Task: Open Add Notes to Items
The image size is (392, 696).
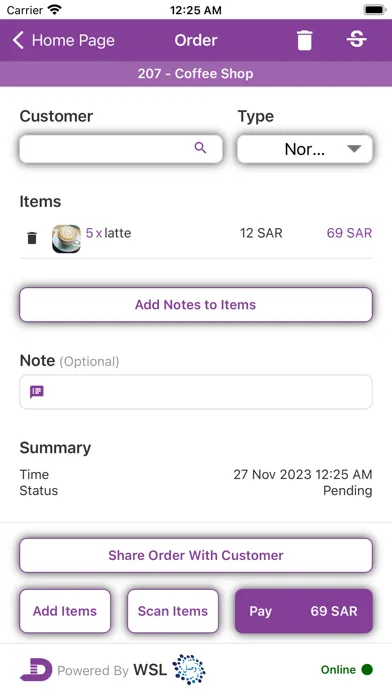Action: coord(196,304)
